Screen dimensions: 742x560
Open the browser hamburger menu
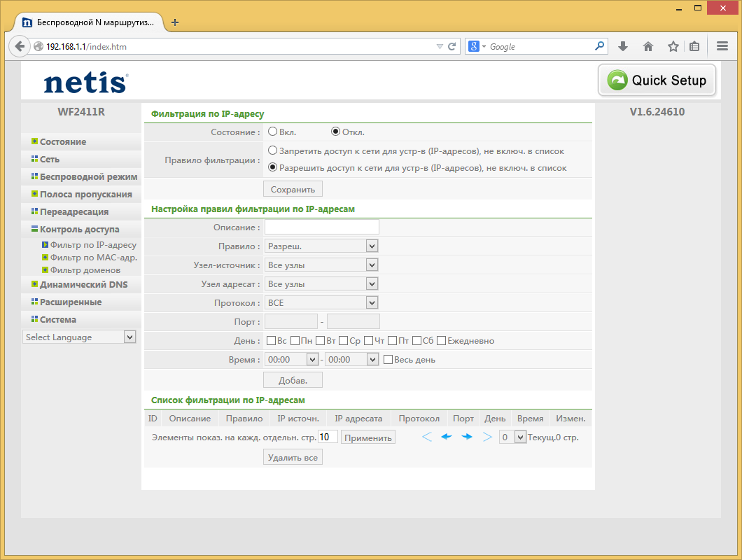[722, 46]
